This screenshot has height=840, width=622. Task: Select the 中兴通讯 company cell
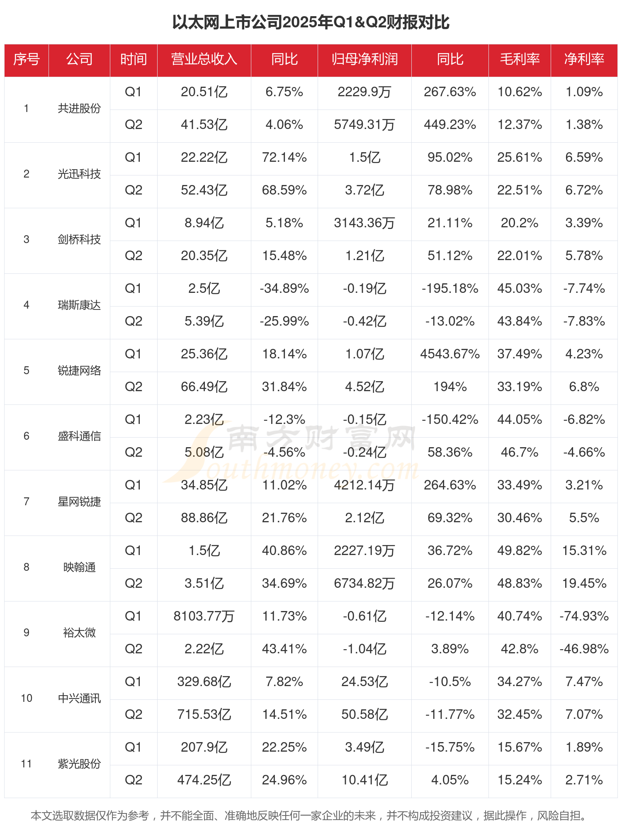tap(79, 699)
